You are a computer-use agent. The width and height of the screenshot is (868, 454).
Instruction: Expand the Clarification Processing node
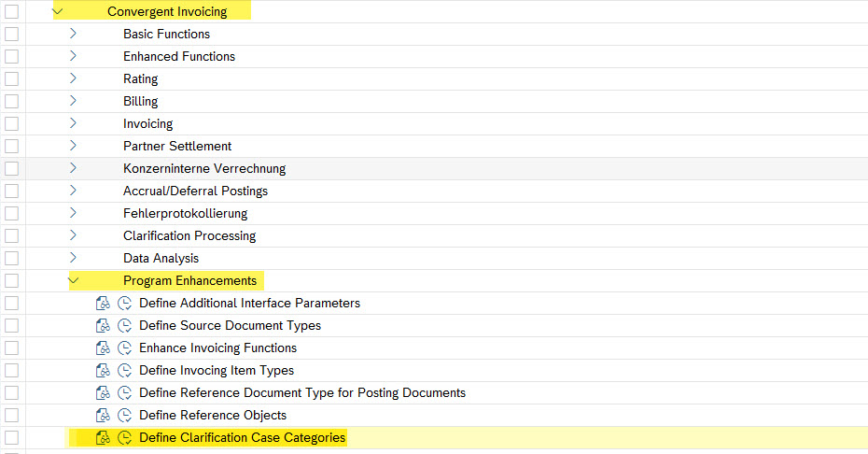pos(73,235)
